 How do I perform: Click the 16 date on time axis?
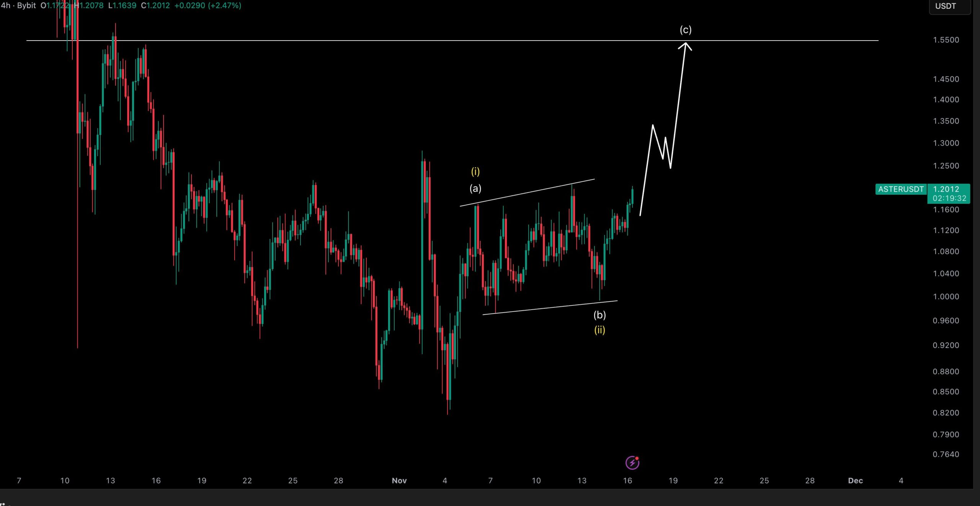pos(627,480)
